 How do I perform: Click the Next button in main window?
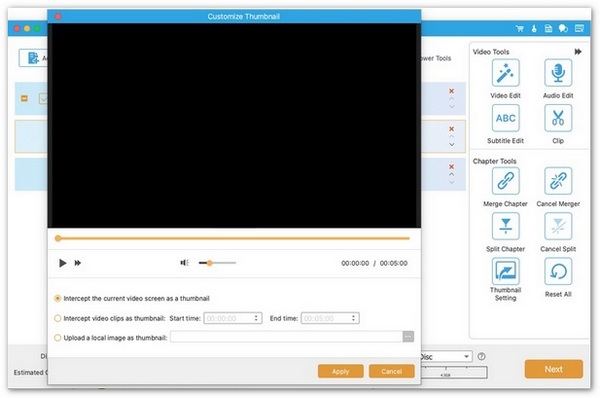pos(553,369)
